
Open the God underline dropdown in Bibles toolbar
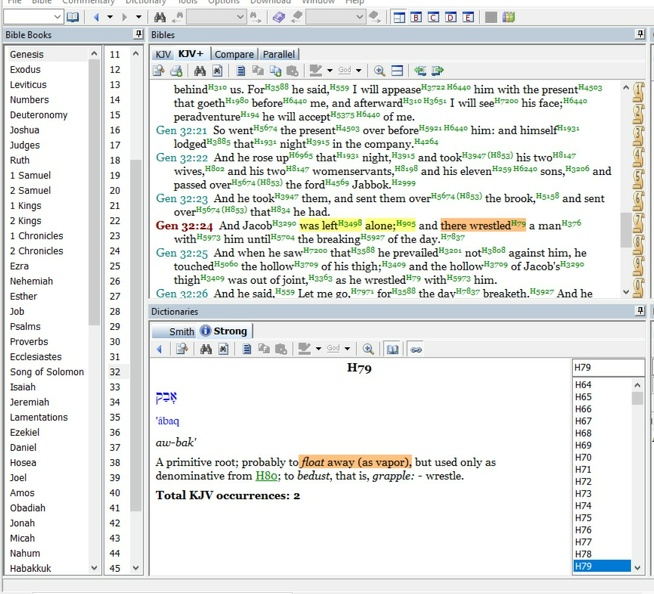click(359, 70)
